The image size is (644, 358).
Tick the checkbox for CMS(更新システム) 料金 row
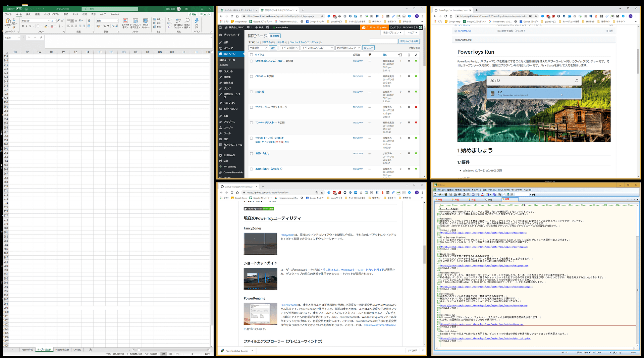(252, 61)
